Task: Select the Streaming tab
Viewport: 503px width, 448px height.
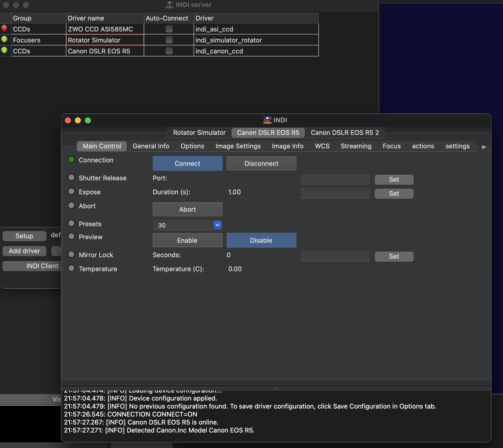Action: [x=356, y=146]
